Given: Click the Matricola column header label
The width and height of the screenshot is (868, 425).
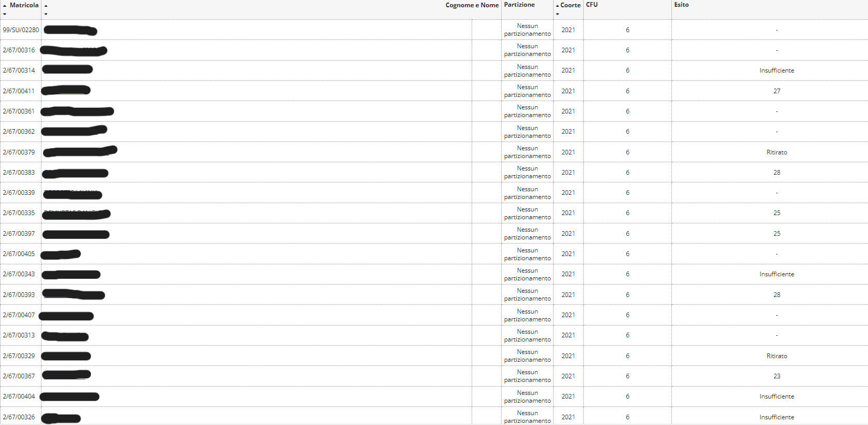Looking at the screenshot, I should [x=24, y=5].
